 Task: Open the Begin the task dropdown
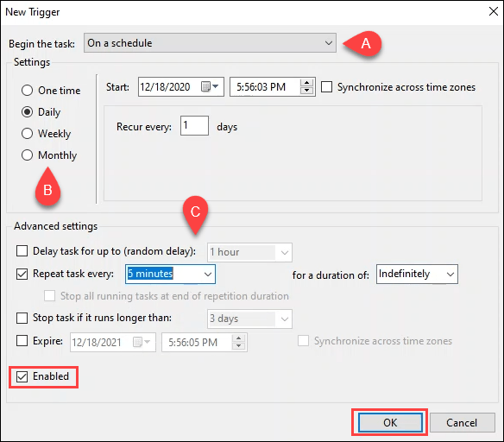click(210, 43)
